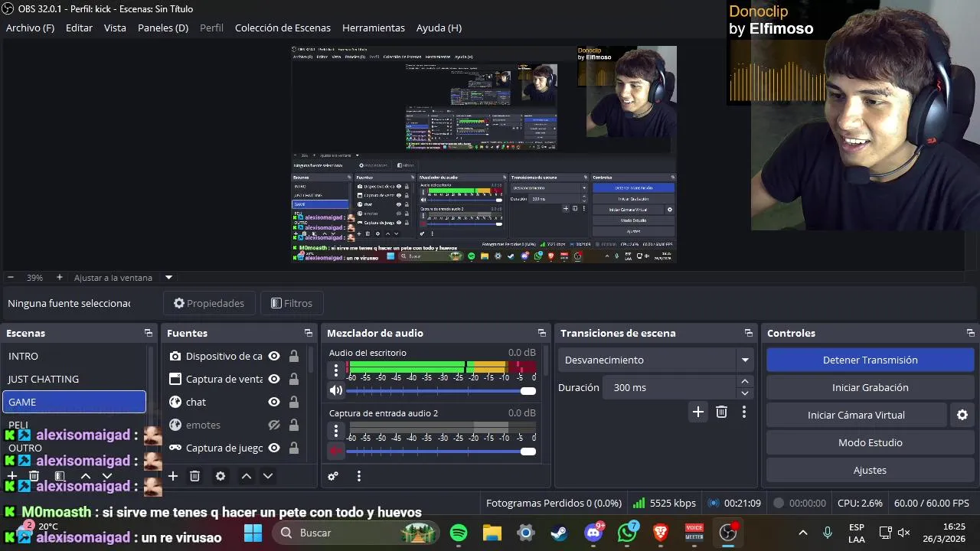Enable Modo Estudio
The width and height of the screenshot is (980, 551).
point(870,442)
